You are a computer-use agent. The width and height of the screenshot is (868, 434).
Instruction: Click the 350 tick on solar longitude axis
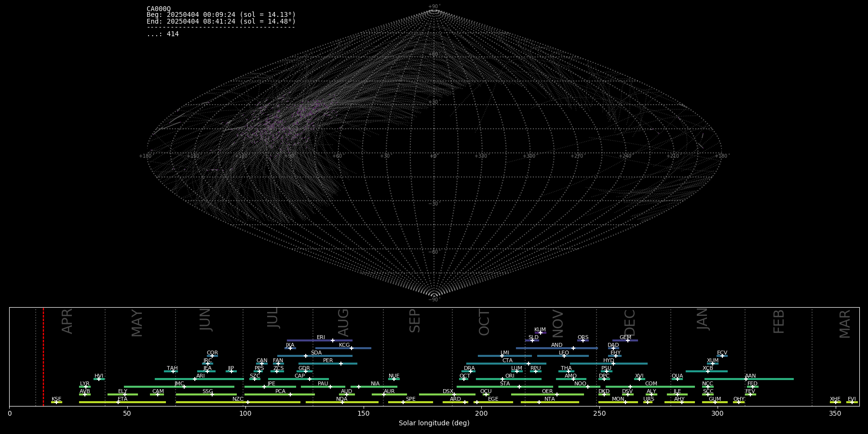click(x=835, y=413)
